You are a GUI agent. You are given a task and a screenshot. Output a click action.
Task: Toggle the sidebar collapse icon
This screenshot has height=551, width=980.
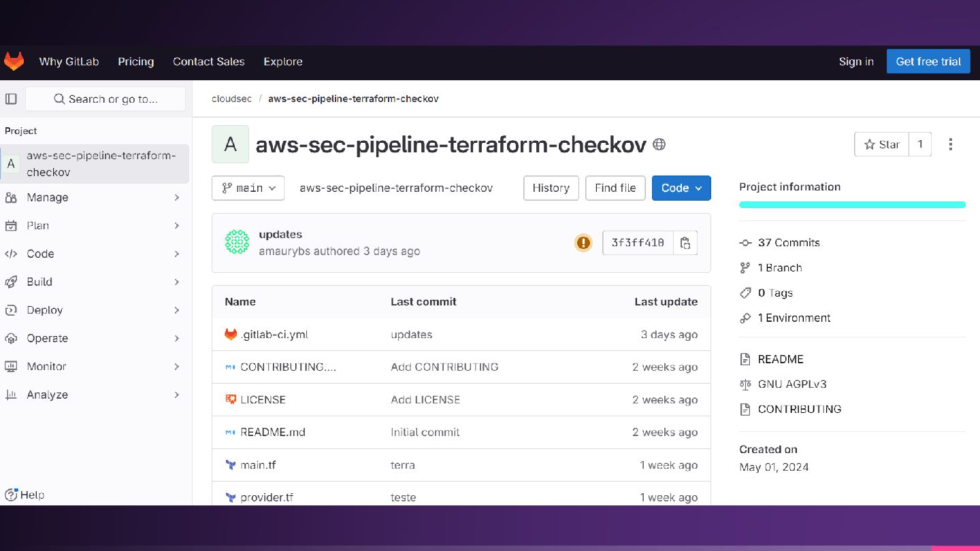click(11, 99)
